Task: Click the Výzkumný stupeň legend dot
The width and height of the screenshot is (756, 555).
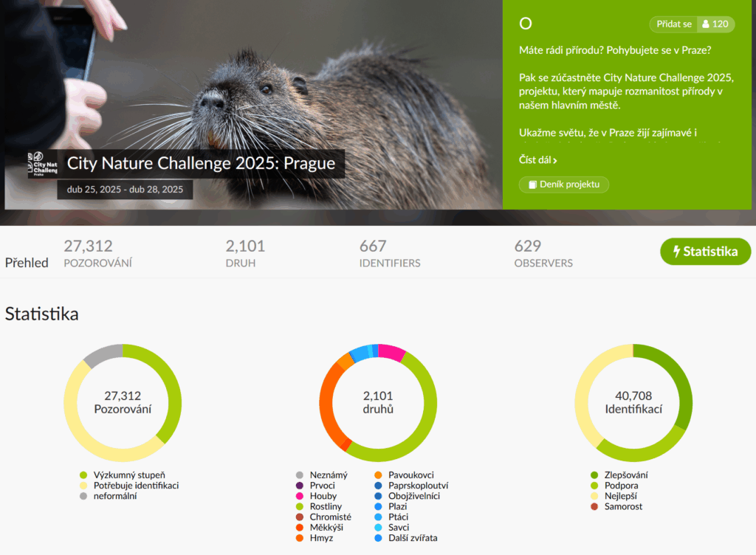Action: [x=83, y=475]
